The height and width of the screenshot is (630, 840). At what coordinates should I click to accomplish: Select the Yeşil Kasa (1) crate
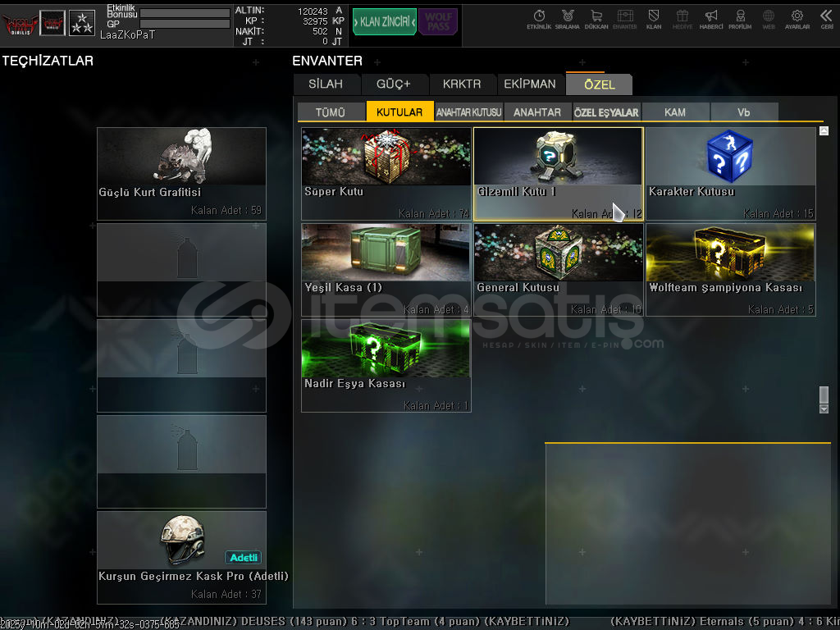point(386,270)
